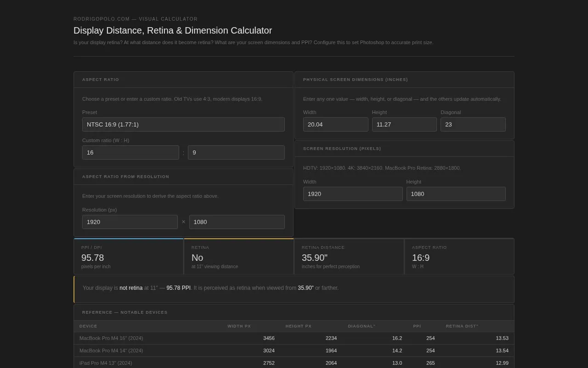Click the PPI / DPI result value 95.78
Screen dimensions: 588x368
click(93, 258)
